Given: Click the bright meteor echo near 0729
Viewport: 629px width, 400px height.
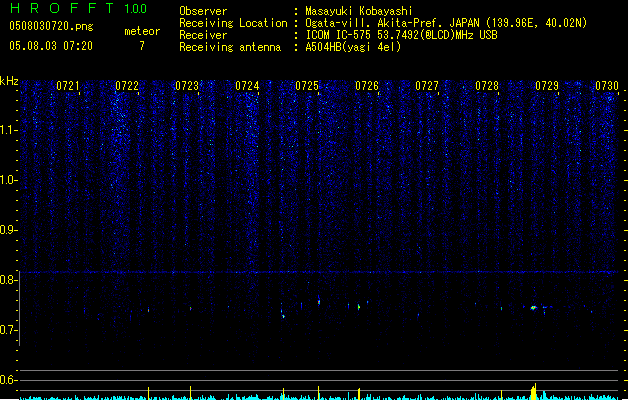Looking at the screenshot, I should click(534, 308).
